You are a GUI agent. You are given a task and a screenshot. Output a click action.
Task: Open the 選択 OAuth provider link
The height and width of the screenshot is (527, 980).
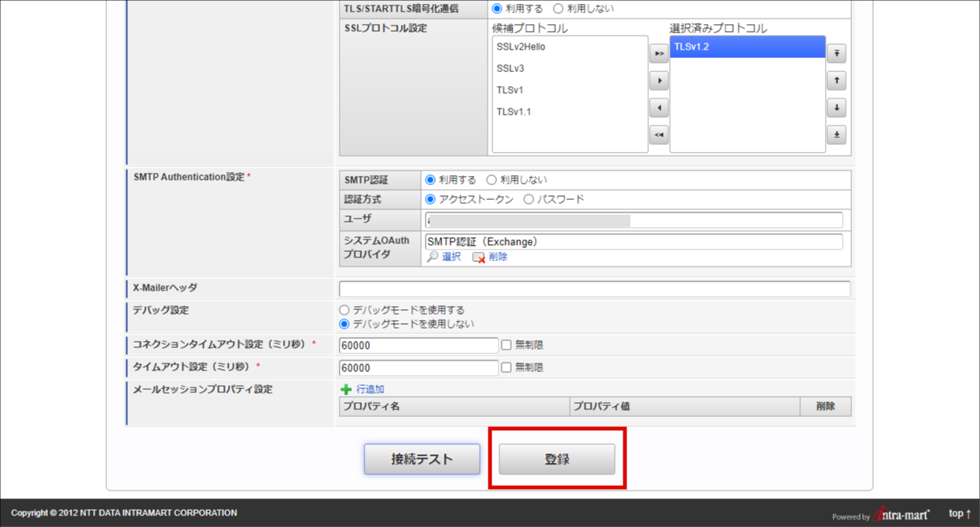pyautogui.click(x=451, y=257)
